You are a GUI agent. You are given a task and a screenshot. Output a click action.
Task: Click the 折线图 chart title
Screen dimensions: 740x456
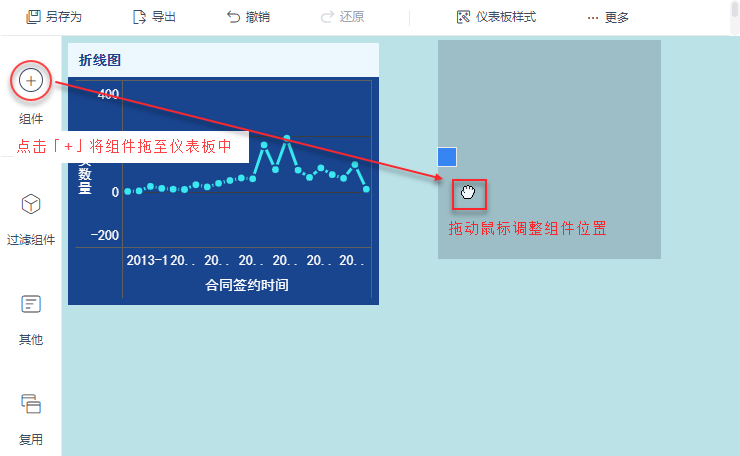[100, 60]
